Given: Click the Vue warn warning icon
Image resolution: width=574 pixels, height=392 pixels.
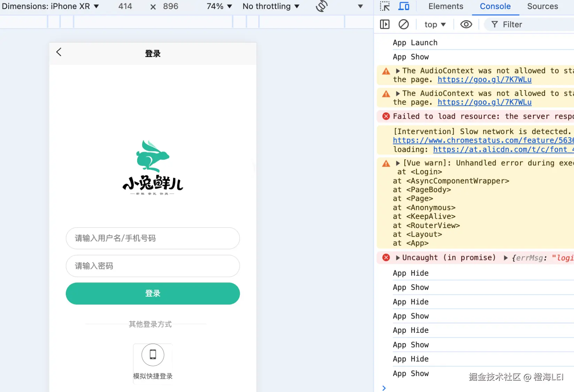Looking at the screenshot, I should pos(386,164).
